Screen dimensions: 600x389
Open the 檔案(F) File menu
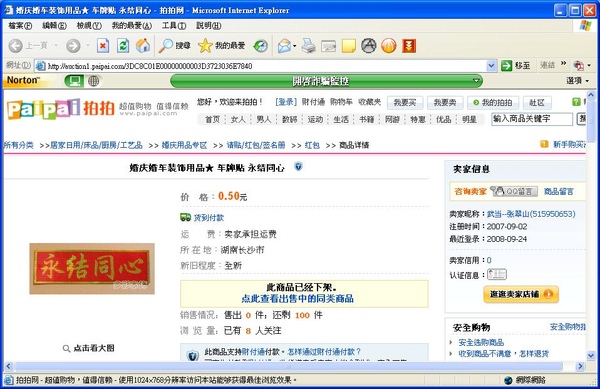pyautogui.click(x=20, y=26)
